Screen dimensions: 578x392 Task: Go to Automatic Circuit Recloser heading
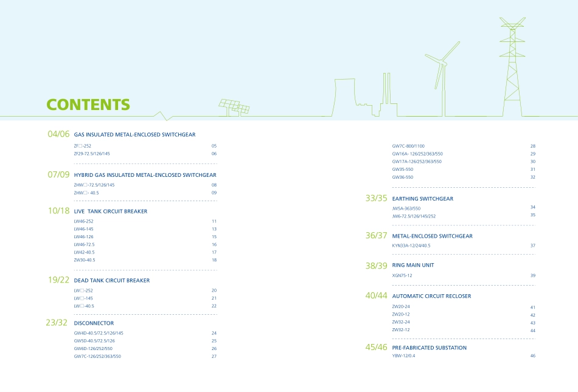coord(431,296)
